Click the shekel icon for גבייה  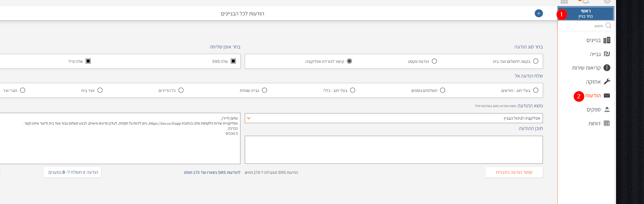pyautogui.click(x=607, y=54)
